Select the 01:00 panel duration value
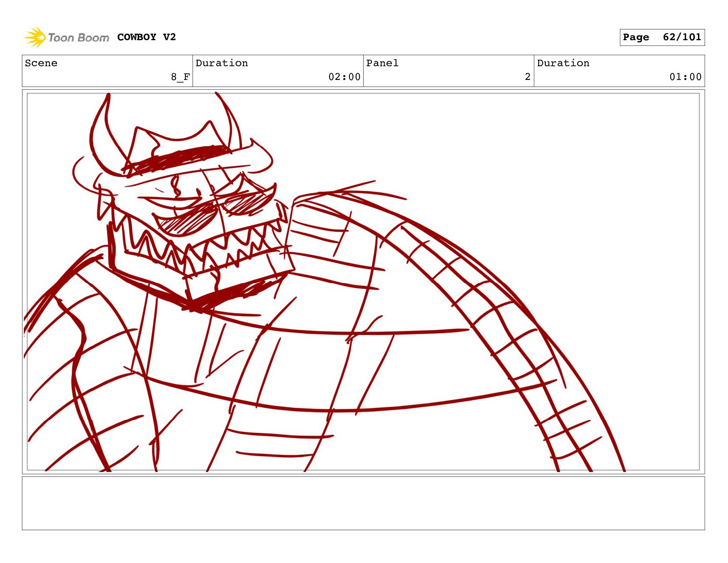728x563 pixels. (685, 77)
